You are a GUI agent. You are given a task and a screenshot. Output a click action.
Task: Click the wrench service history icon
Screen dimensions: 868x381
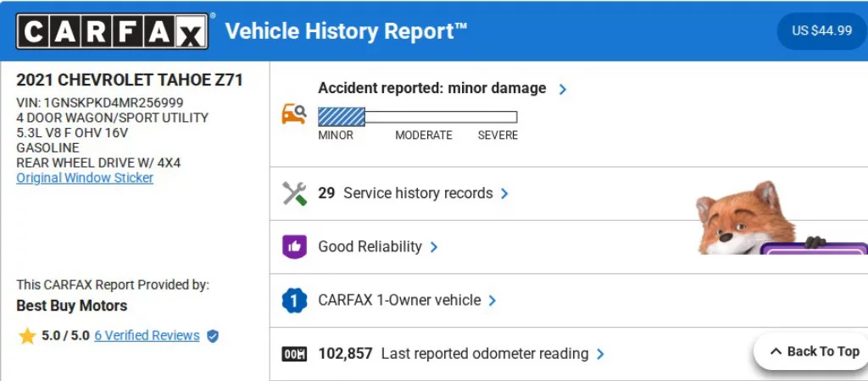[x=294, y=194]
